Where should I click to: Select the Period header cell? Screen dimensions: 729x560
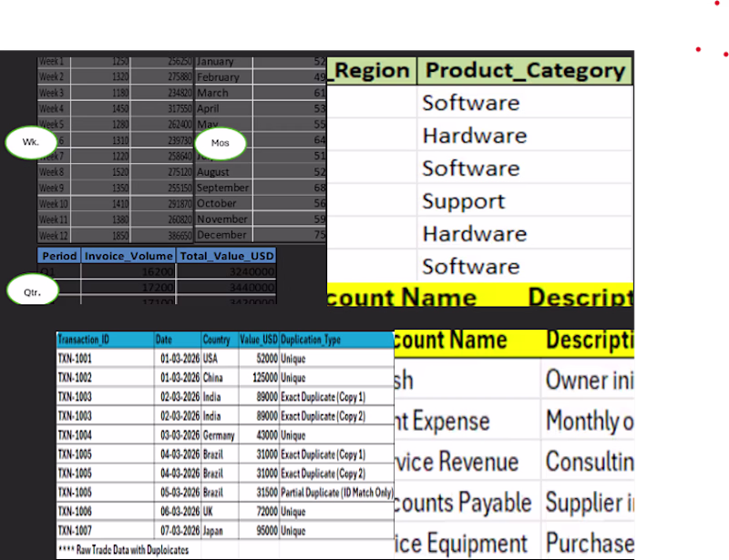click(59, 256)
